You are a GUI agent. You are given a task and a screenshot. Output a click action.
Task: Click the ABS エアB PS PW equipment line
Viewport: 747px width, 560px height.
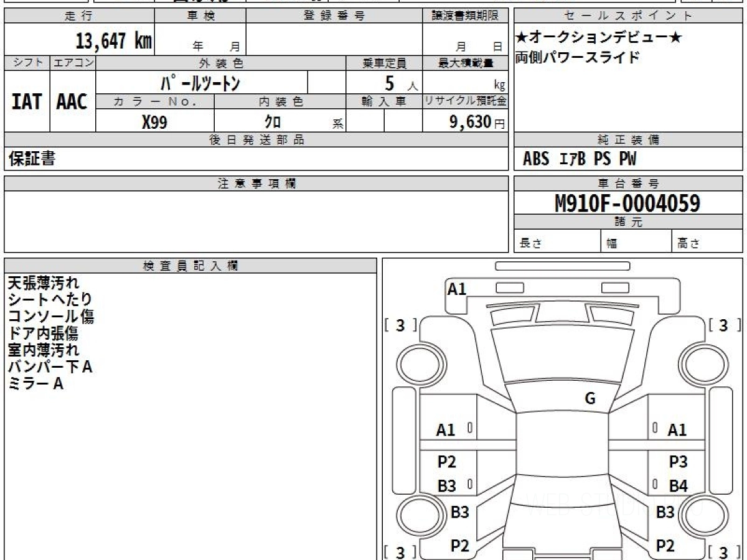click(x=580, y=159)
